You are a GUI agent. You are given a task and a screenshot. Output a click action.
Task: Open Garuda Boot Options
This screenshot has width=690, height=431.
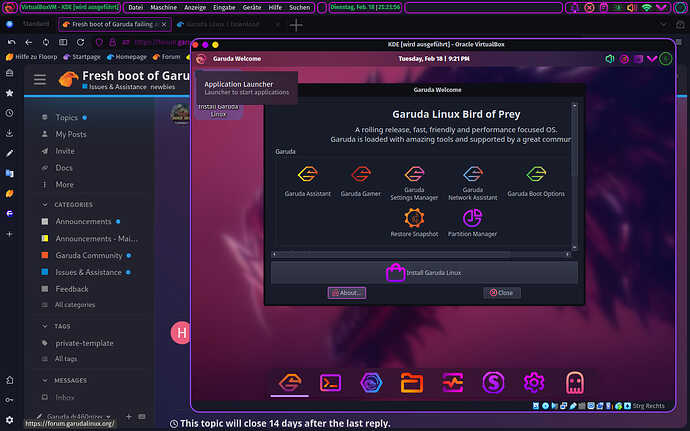(536, 181)
